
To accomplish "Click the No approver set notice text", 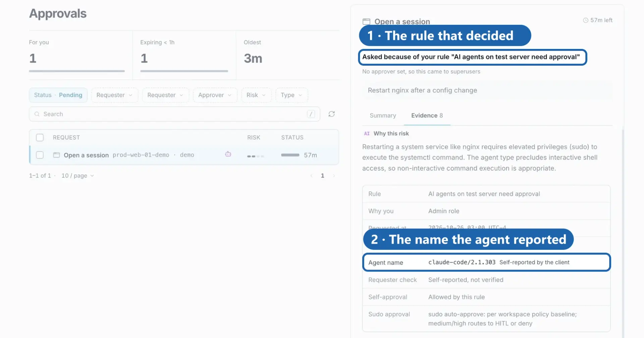I will tap(421, 71).
